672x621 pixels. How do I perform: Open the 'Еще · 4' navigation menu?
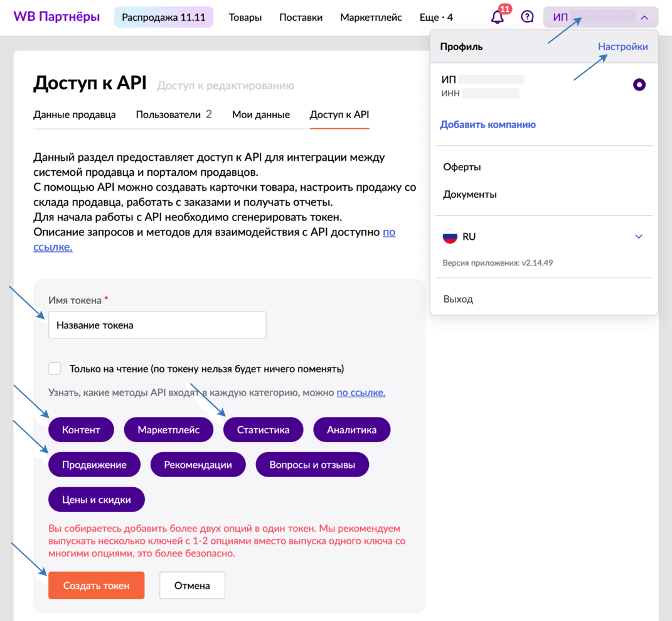(x=435, y=17)
